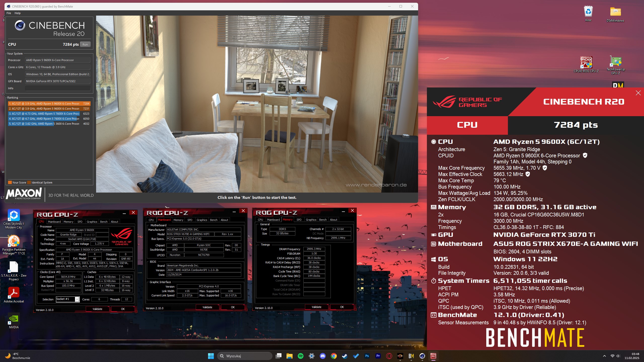
Task: Click Validate in the right CPU-Z window
Action: click(316, 307)
